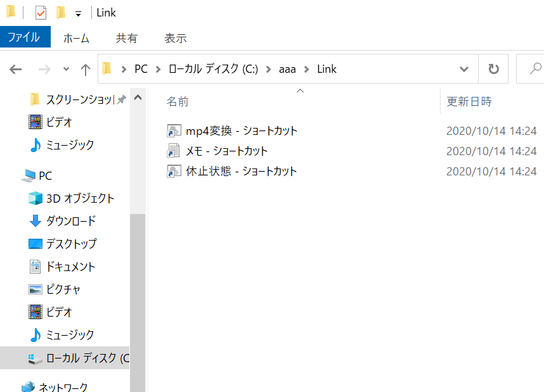The height and width of the screenshot is (392, 544).
Task: Select the mp4変換 - ショートカット file name
Action: pos(242,131)
